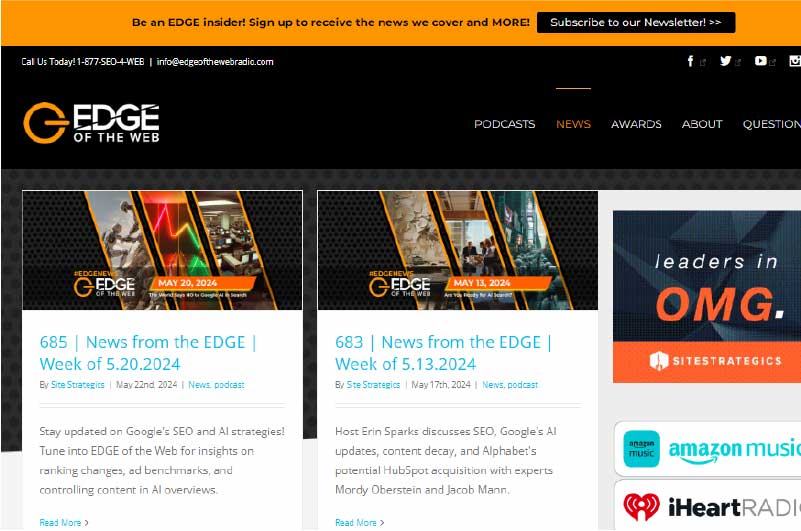This screenshot has height=531, width=801.
Task: Open episode 685 thumbnail dated May 20, 2024
Action: pyautogui.click(x=162, y=250)
